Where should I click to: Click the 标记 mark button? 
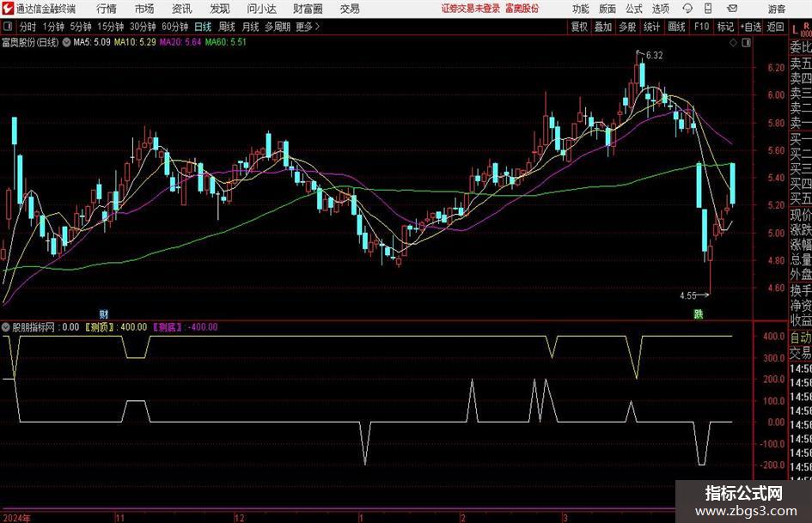click(x=725, y=27)
